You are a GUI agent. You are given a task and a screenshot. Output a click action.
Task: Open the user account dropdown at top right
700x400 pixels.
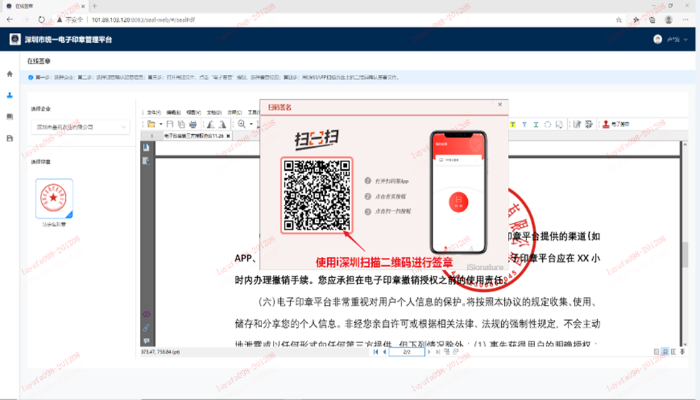click(x=677, y=39)
